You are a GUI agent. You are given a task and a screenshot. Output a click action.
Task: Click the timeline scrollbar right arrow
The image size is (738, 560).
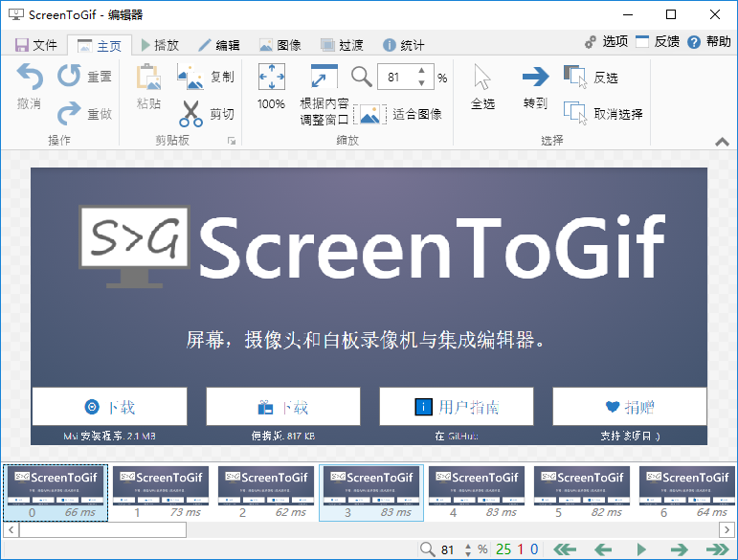coord(729,528)
